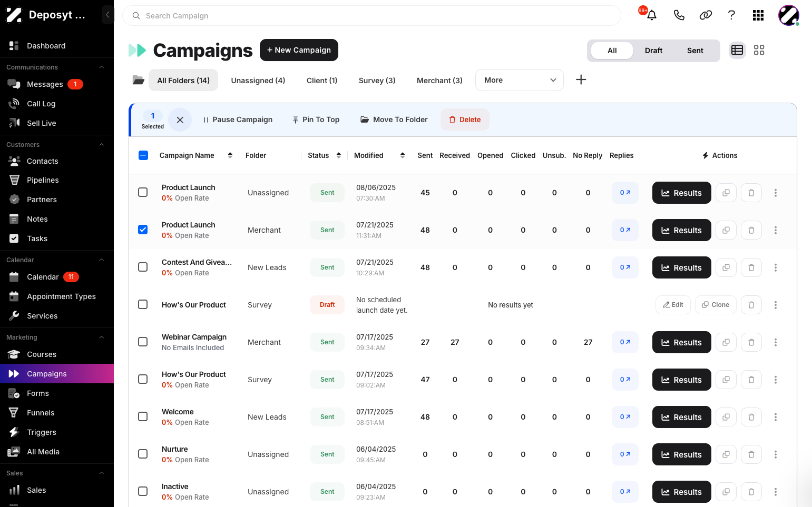
Task: Uncheck the Merchant Product Launch row checkbox
Action: click(x=143, y=230)
